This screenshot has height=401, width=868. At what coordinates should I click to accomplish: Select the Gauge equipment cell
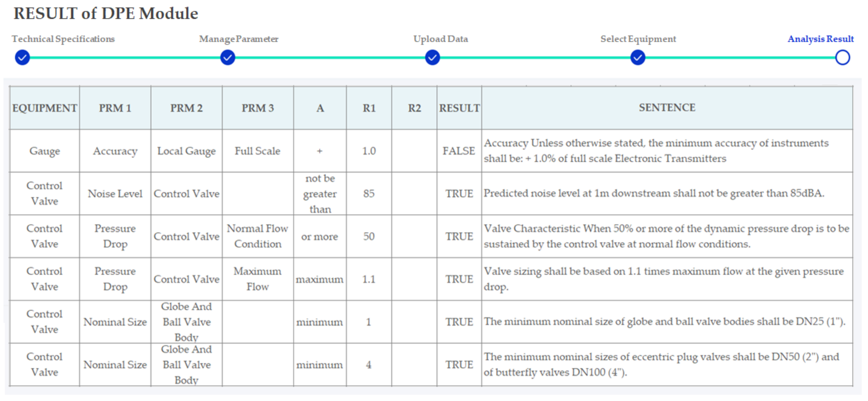pos(45,151)
